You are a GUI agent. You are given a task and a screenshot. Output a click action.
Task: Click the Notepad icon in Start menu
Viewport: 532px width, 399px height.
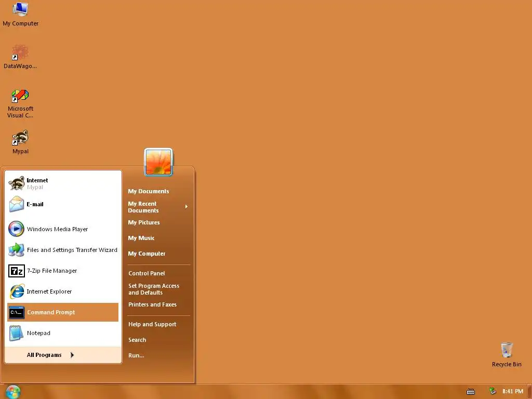click(16, 333)
